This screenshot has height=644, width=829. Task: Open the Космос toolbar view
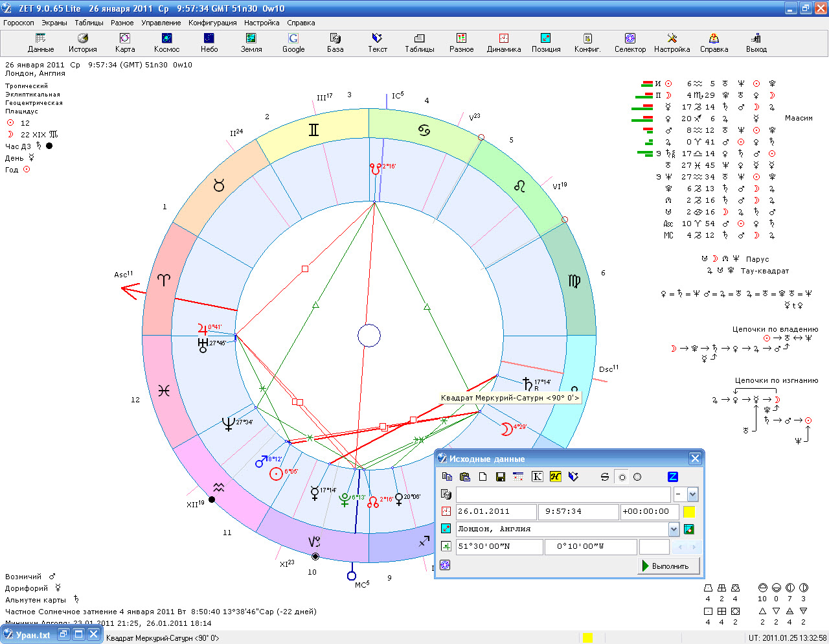tap(166, 43)
